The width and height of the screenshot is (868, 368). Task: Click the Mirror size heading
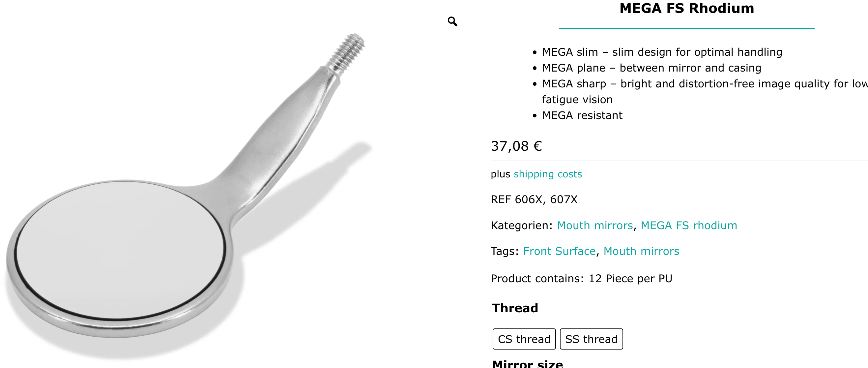527,364
